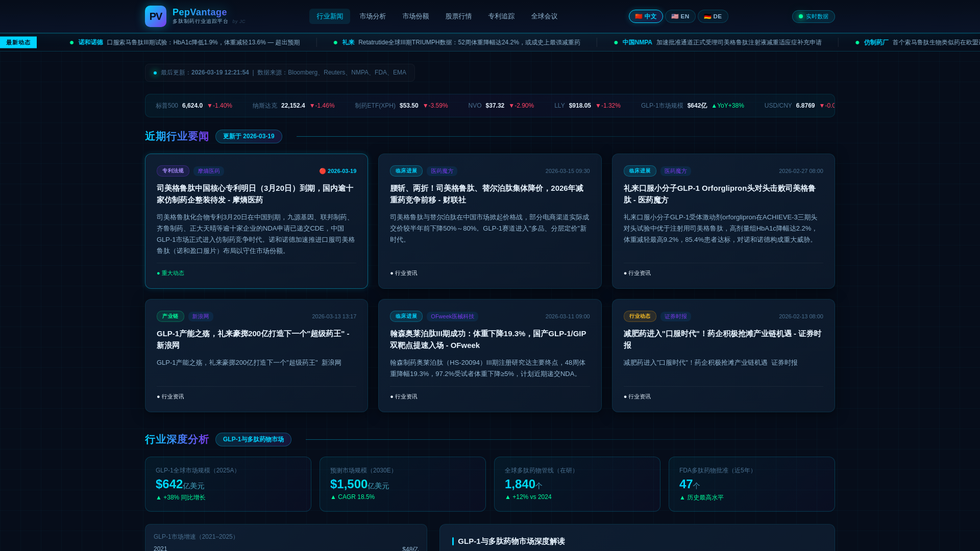Click the $642亿美元 market size card
This screenshot has height=551, width=980.
click(228, 484)
